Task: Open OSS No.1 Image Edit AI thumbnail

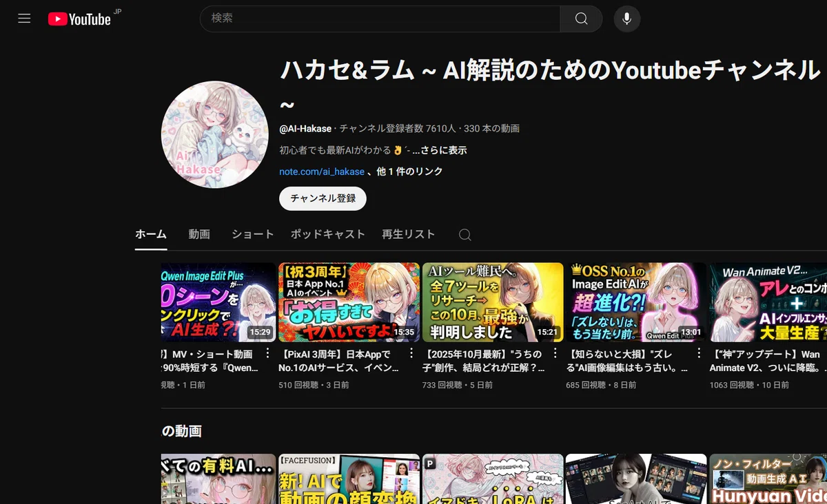Action: click(636, 302)
